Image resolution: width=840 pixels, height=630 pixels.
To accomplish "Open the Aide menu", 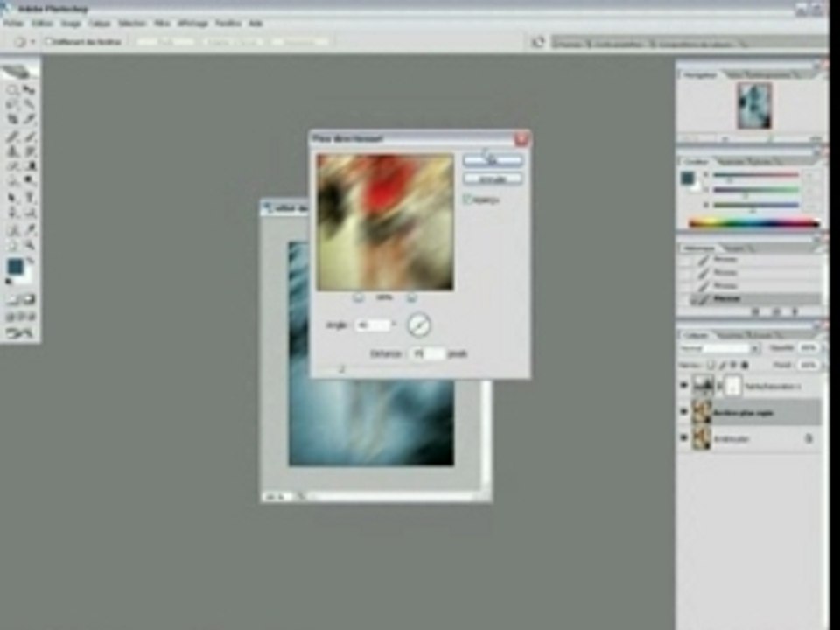I will 255,24.
